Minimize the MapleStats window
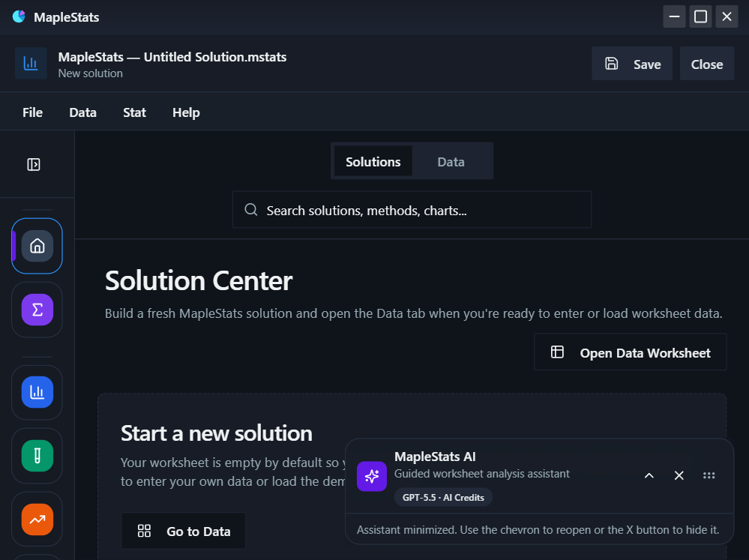Viewport: 749px width, 560px height. (x=674, y=16)
